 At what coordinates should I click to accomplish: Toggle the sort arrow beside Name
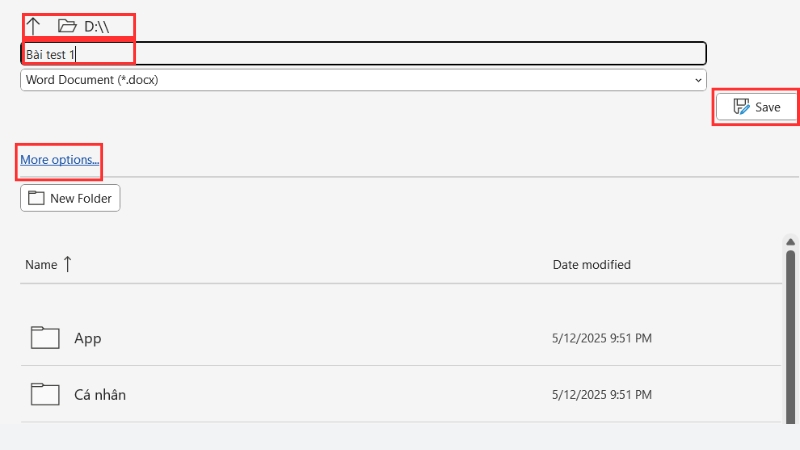click(x=68, y=264)
